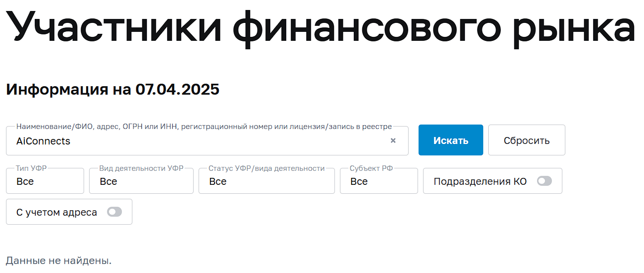This screenshot has height=273, width=644.
Task: Open the Статус УФР/вида деятельности dropdown
Action: coord(267,181)
